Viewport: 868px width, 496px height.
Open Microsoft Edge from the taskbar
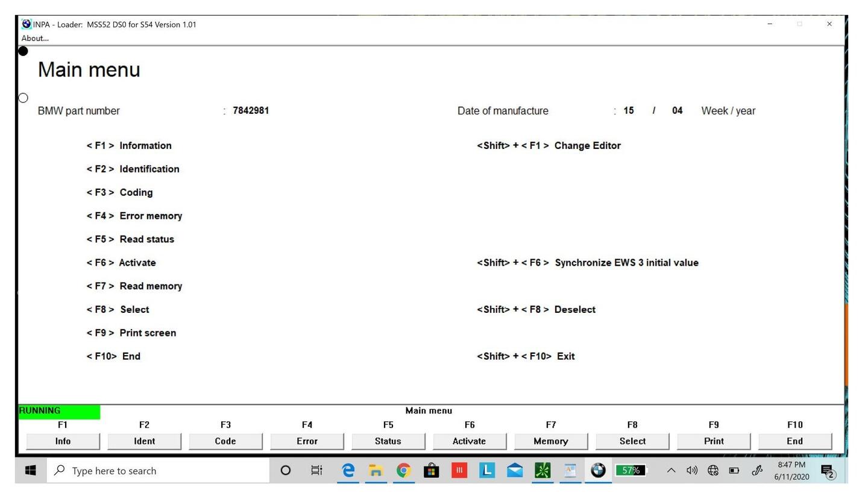click(x=348, y=471)
